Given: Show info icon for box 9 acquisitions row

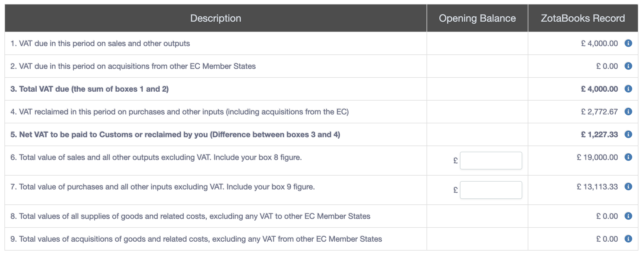Looking at the screenshot, I should pyautogui.click(x=628, y=239).
